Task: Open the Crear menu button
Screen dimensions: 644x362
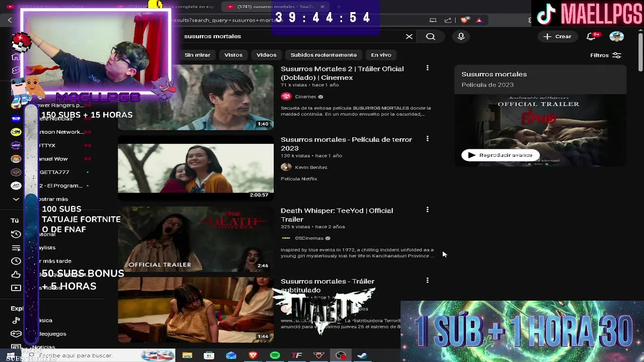Action: pyautogui.click(x=557, y=36)
